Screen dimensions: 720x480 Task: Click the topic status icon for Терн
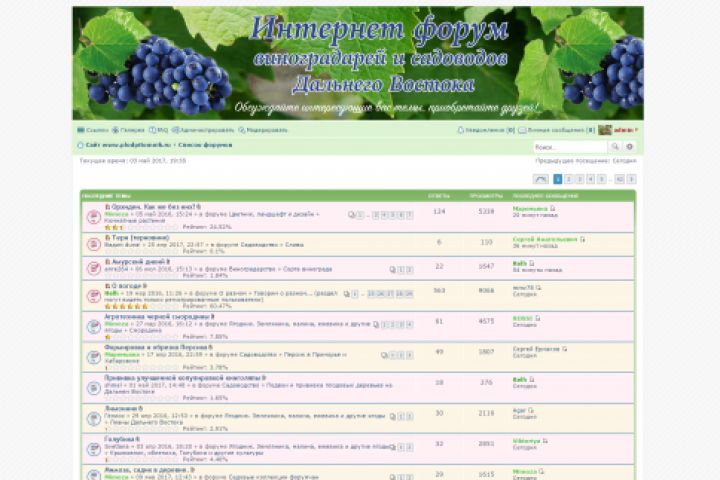[94, 244]
